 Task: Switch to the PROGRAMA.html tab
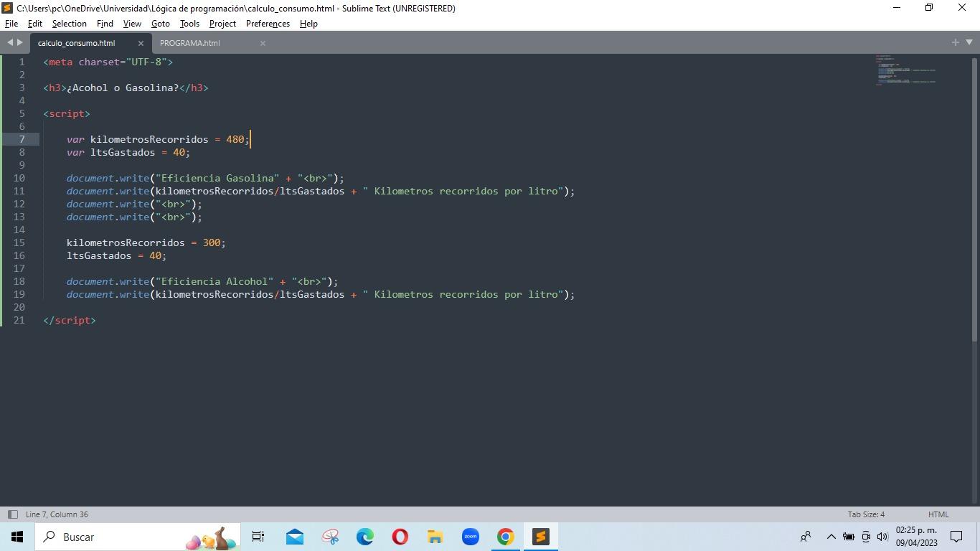189,43
